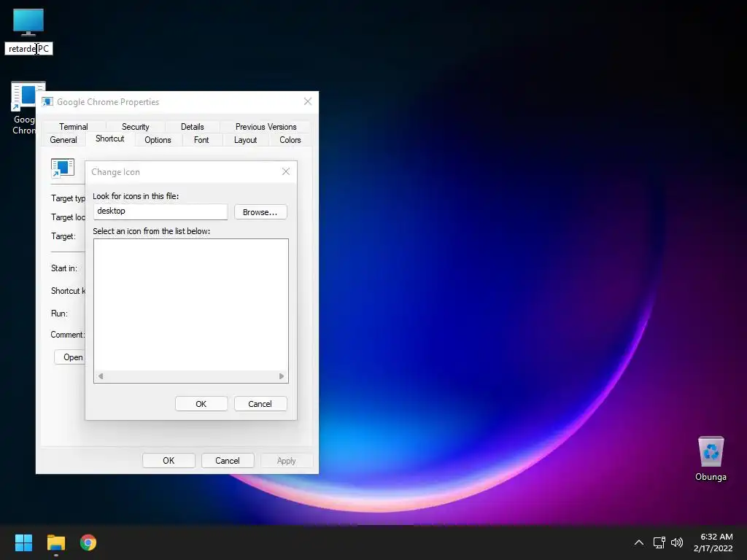This screenshot has width=747, height=560.
Task: Click OK in Change Icon dialog
Action: tap(201, 404)
